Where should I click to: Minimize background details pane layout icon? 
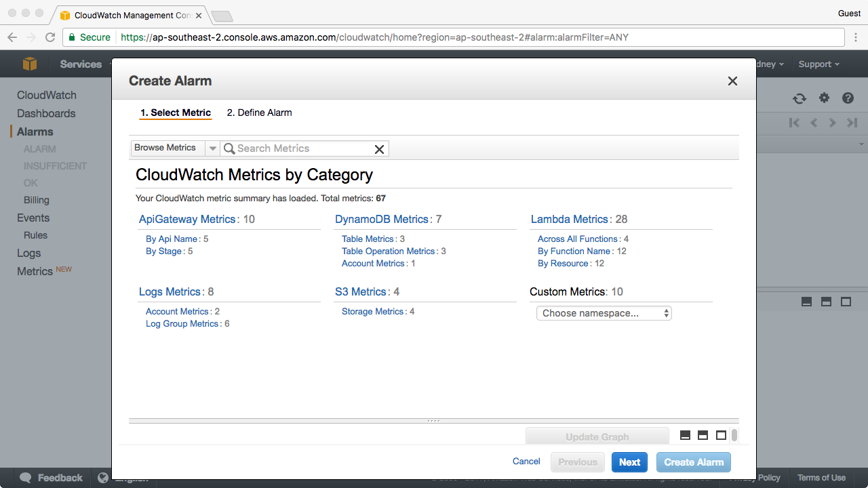click(x=806, y=302)
